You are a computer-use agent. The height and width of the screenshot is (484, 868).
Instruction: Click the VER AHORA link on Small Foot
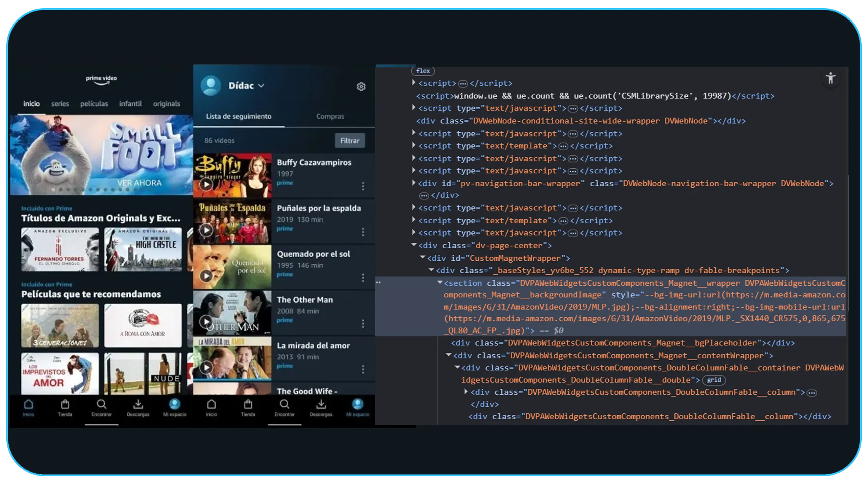(140, 181)
